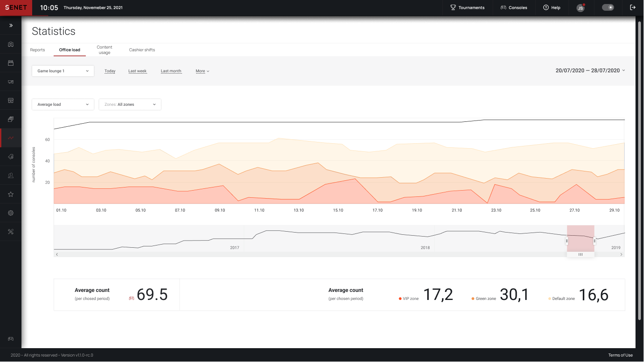Open Tournaments in the top bar

[x=467, y=8]
